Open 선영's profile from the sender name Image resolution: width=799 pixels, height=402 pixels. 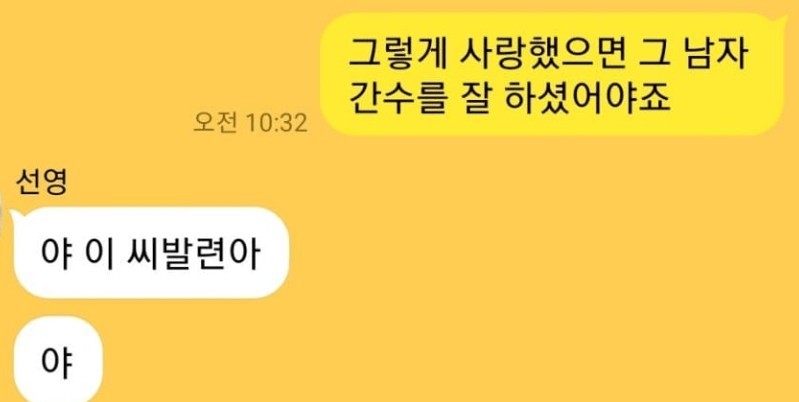[x=41, y=184]
